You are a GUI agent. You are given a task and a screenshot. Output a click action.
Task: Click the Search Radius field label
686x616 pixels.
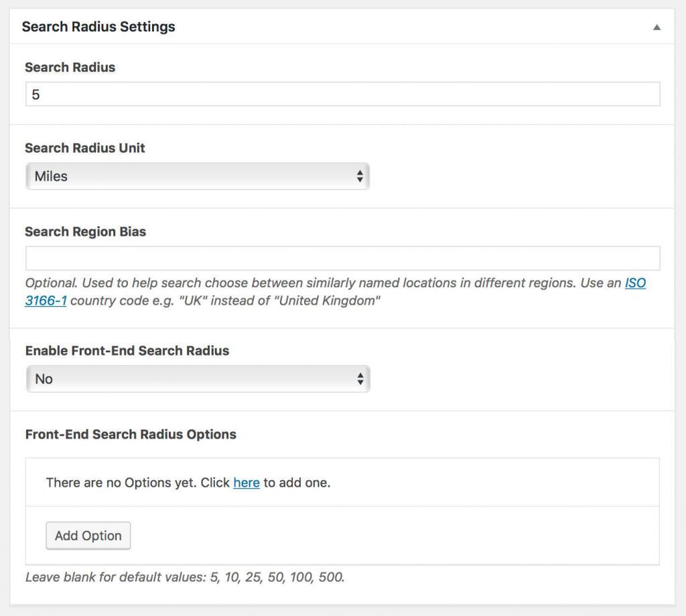click(70, 67)
